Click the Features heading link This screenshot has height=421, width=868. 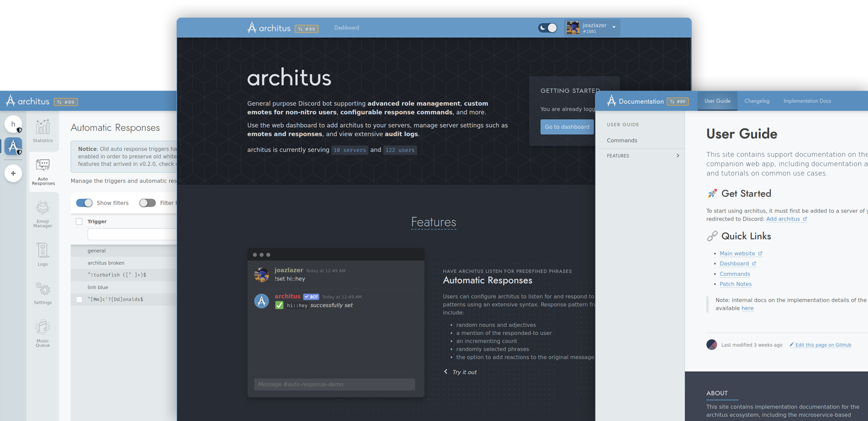point(433,222)
